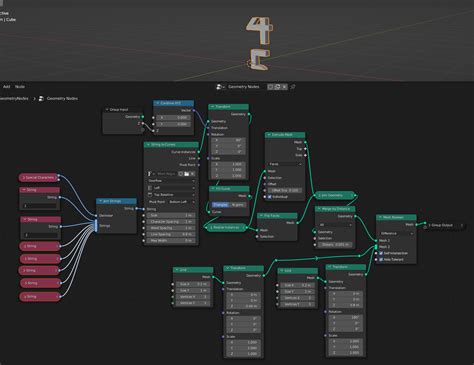The width and height of the screenshot is (474, 365).
Task: Expand the collapsed Realize Instances node
Action: coord(211,227)
